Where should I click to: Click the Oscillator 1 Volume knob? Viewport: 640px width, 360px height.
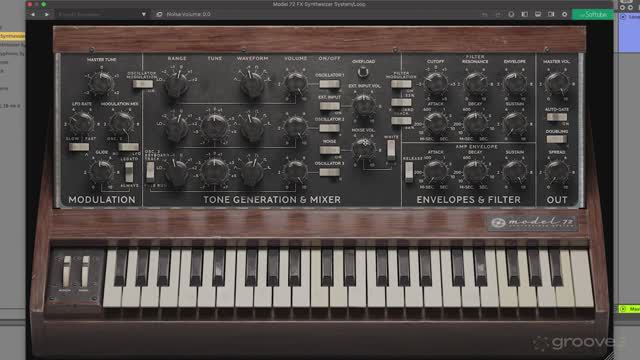(296, 84)
